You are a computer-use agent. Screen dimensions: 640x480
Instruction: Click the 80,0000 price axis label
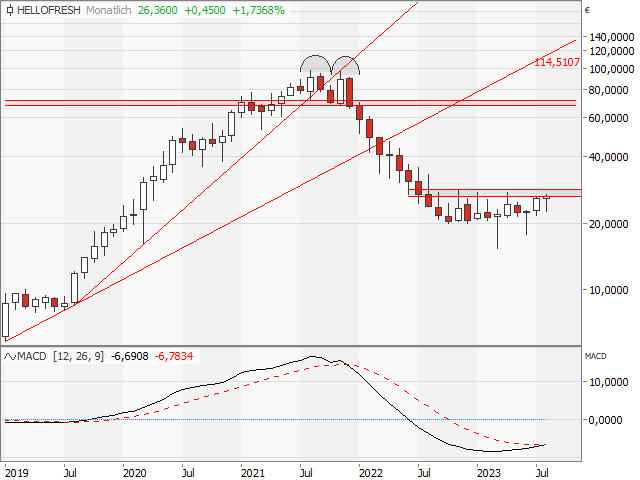click(608, 90)
